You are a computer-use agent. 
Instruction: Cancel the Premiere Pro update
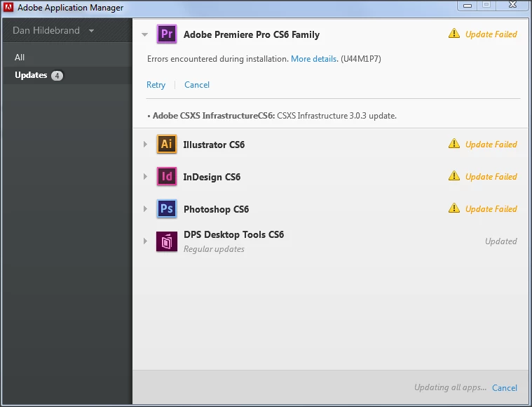197,85
